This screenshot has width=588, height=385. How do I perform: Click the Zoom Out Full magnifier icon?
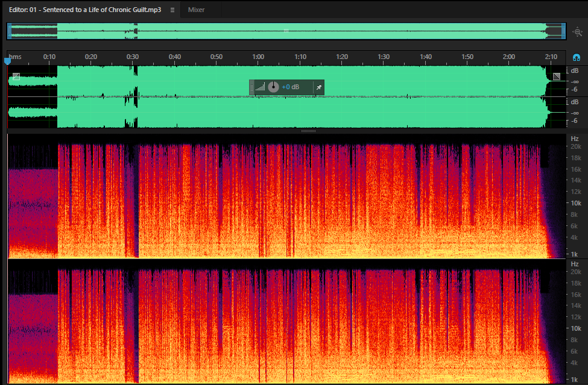coord(578,32)
